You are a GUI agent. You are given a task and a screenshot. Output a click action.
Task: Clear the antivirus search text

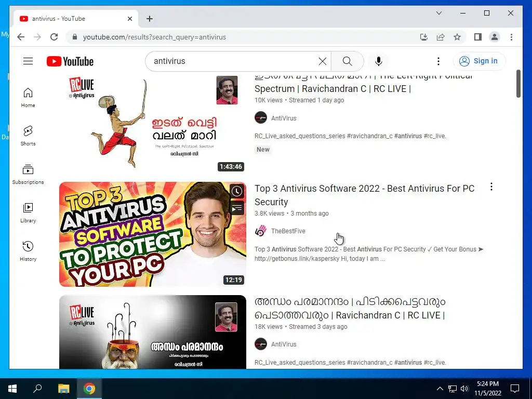click(x=322, y=61)
